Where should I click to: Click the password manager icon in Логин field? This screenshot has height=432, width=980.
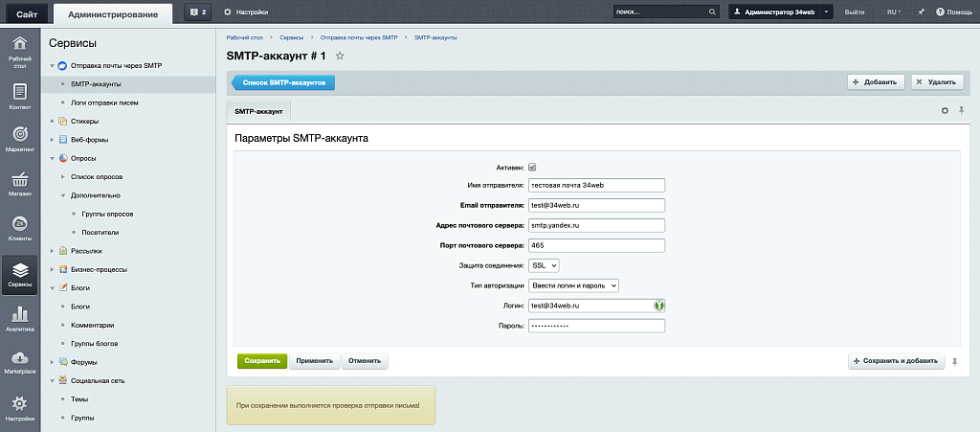tap(658, 306)
